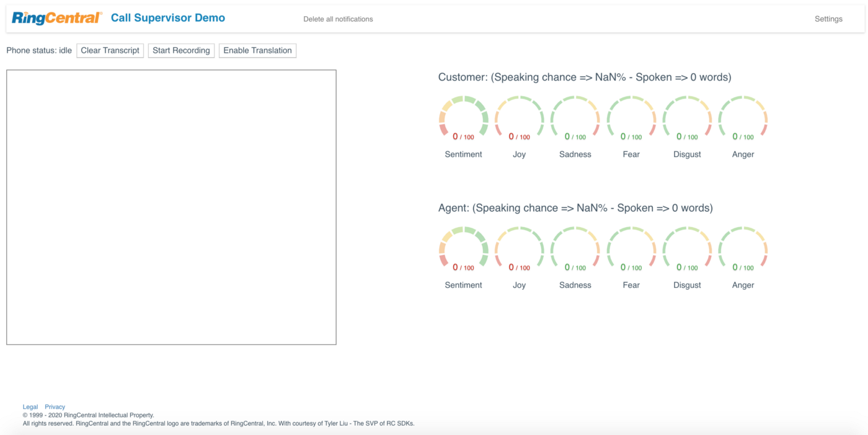Open the Legal link in footer
The width and height of the screenshot is (868, 435).
(30, 407)
